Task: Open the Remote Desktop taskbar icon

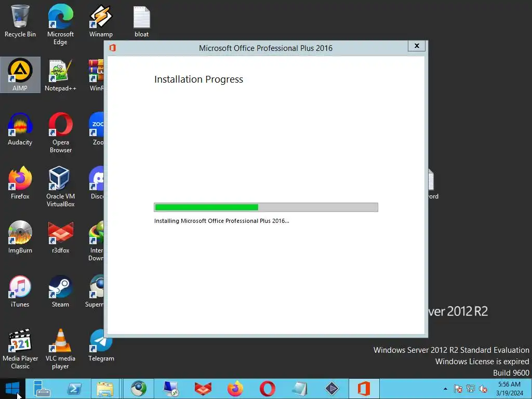Action: 170,389
